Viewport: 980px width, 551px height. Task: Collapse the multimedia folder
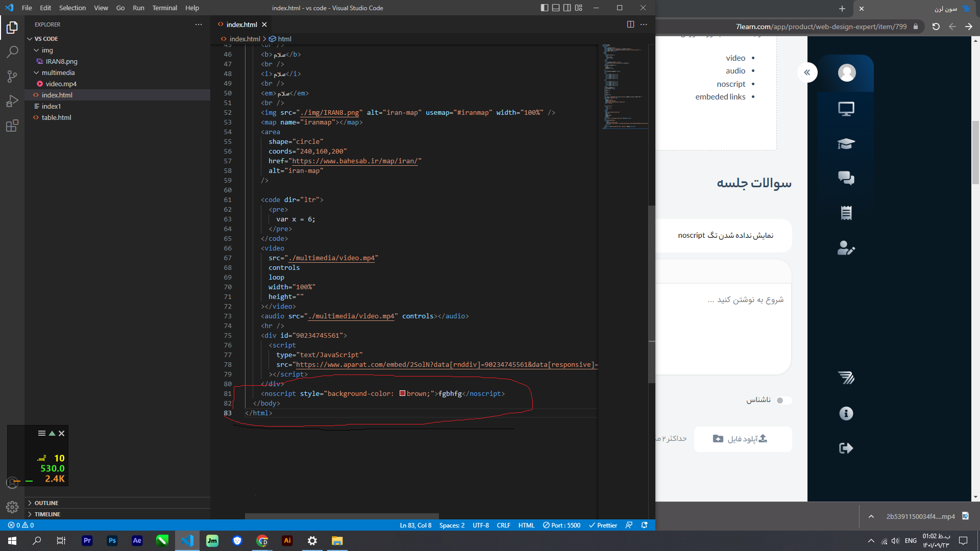[58, 72]
